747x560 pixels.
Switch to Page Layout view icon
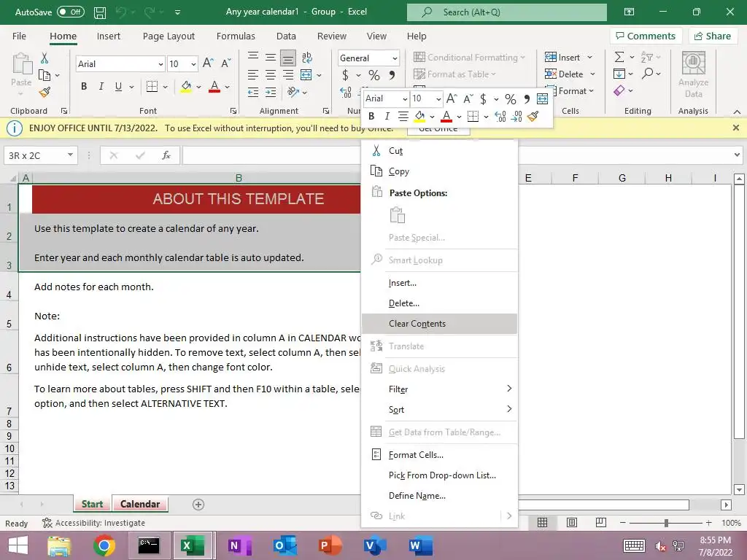pyautogui.click(x=572, y=523)
